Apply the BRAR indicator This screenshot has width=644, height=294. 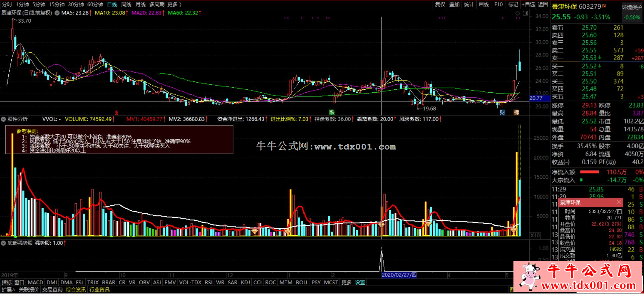[108, 282]
